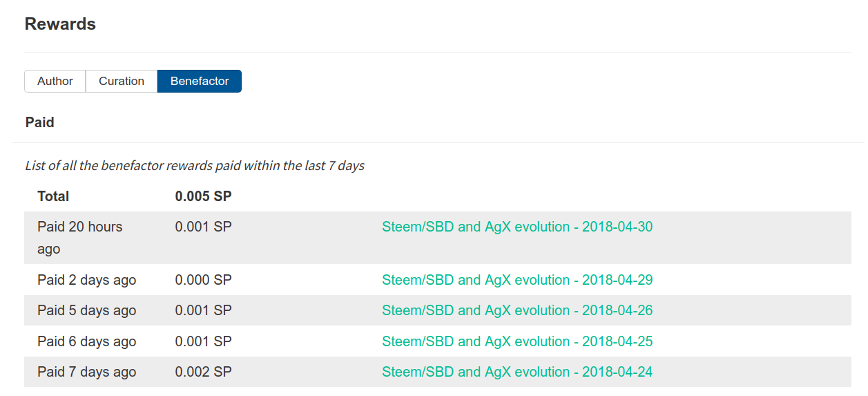Select the Benefactor tab
The image size is (868, 396).
click(x=200, y=81)
